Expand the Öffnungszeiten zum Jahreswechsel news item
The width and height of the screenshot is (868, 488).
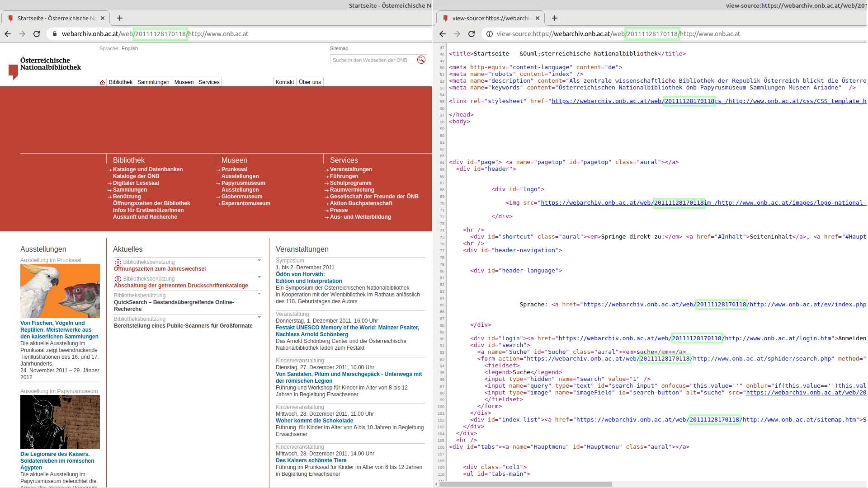tap(259, 260)
